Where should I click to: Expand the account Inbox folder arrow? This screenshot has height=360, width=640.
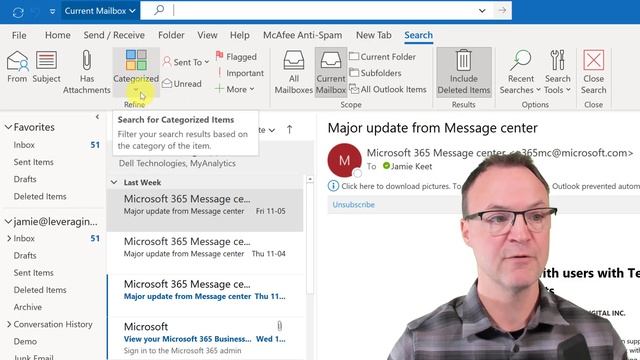[9, 238]
